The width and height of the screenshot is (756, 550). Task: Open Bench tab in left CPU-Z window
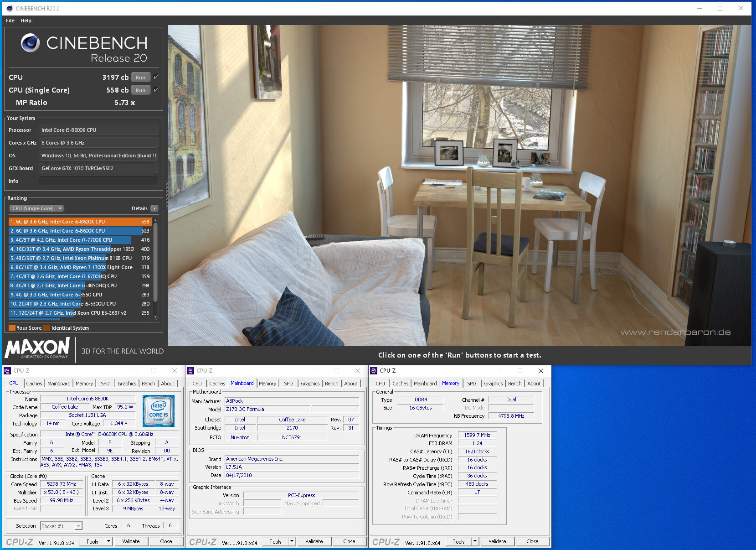pos(149,384)
